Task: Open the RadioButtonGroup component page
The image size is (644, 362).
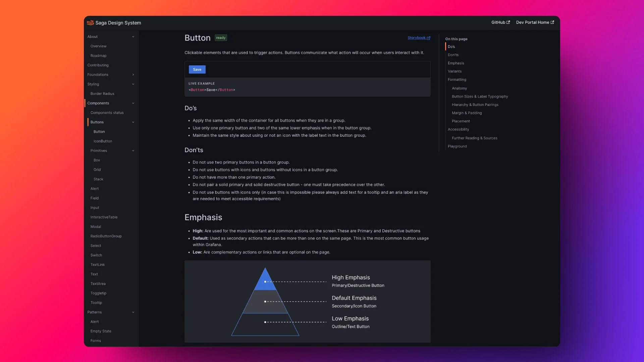Action: [106, 236]
